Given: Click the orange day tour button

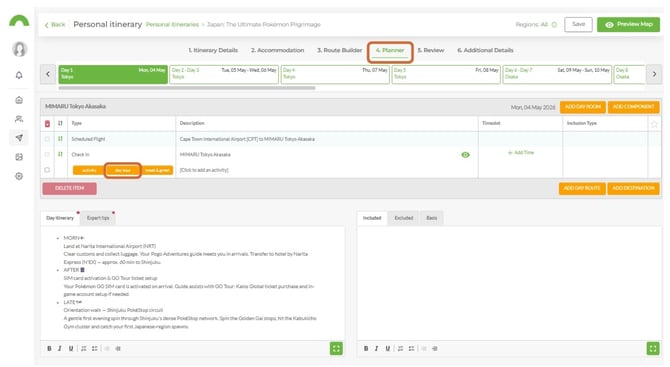Looking at the screenshot, I should click(x=123, y=170).
